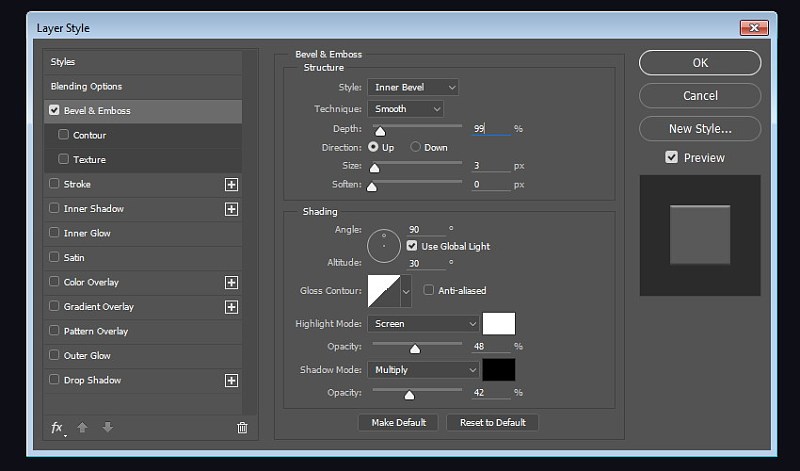Click the style preview thumbnail square

pyautogui.click(x=700, y=235)
